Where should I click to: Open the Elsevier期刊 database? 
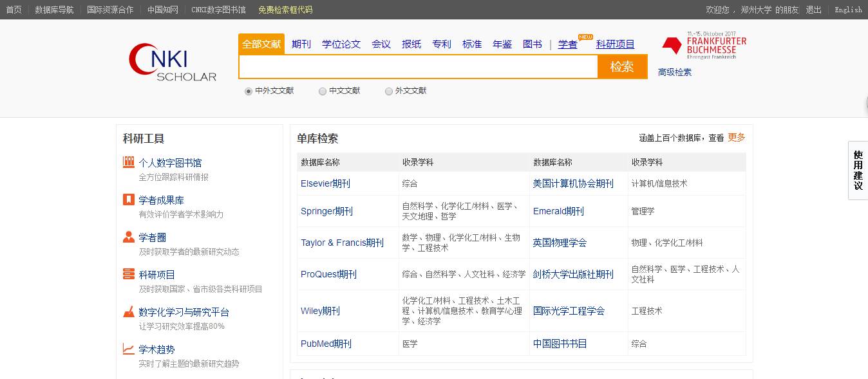pos(326,183)
